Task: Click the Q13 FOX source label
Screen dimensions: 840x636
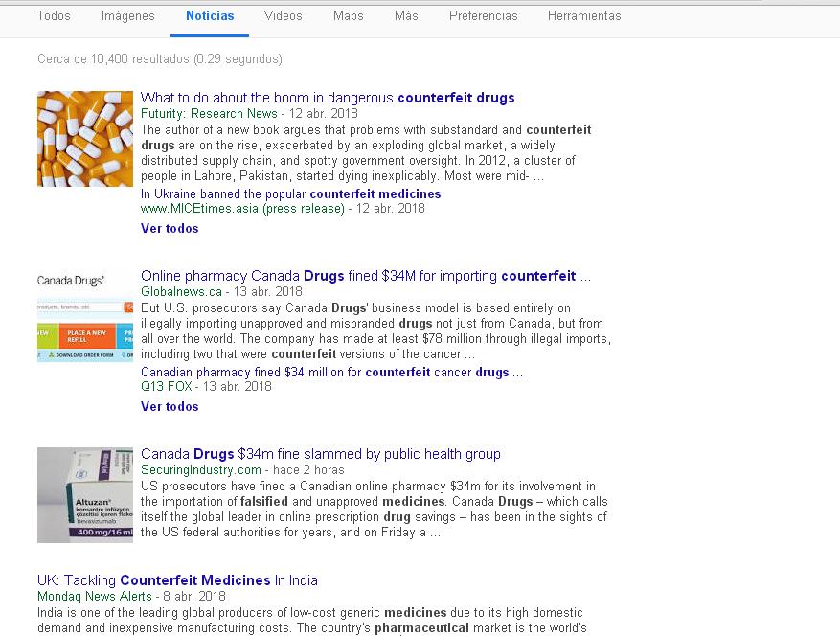Action: pyautogui.click(x=166, y=386)
